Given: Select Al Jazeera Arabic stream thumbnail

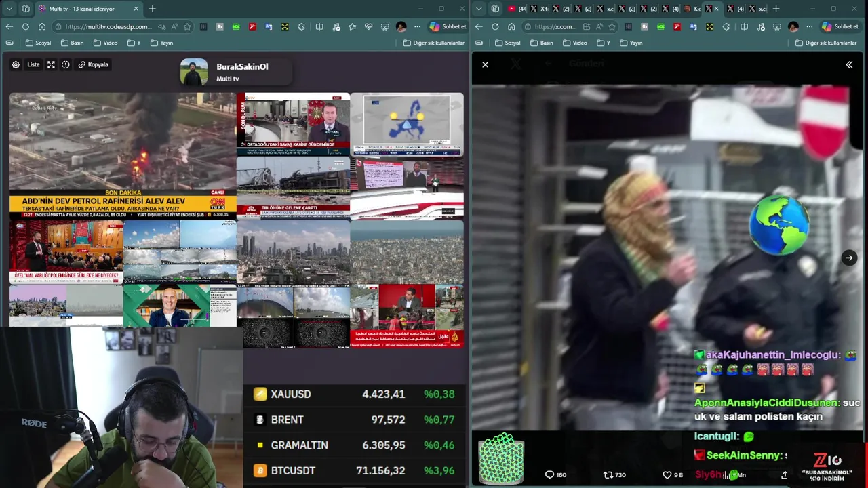Looking at the screenshot, I should point(407,317).
